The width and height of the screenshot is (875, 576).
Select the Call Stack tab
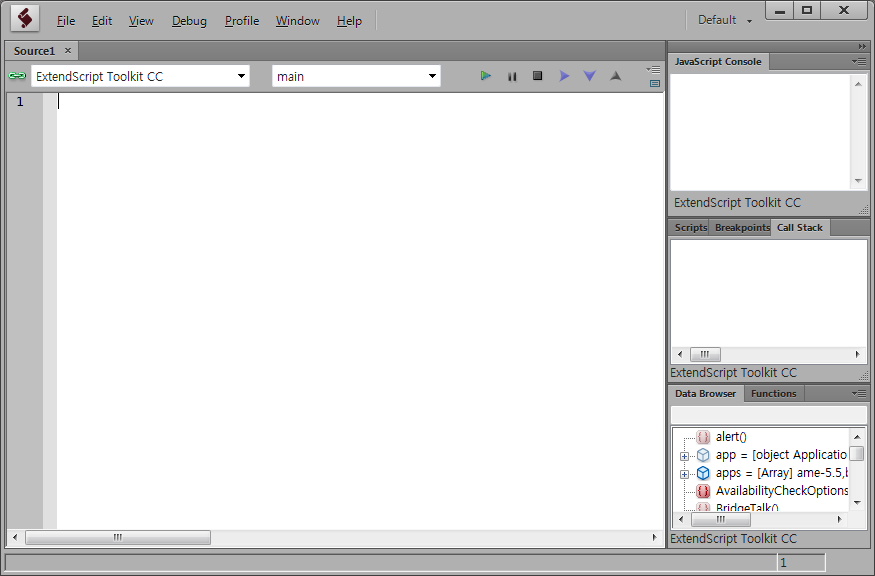coord(800,227)
